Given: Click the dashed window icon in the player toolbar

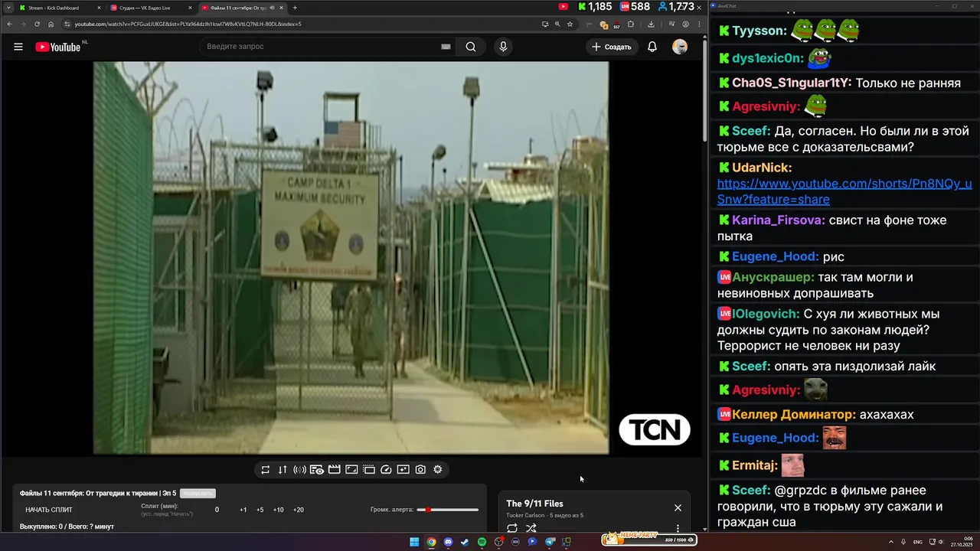Looking at the screenshot, I should click(x=368, y=470).
